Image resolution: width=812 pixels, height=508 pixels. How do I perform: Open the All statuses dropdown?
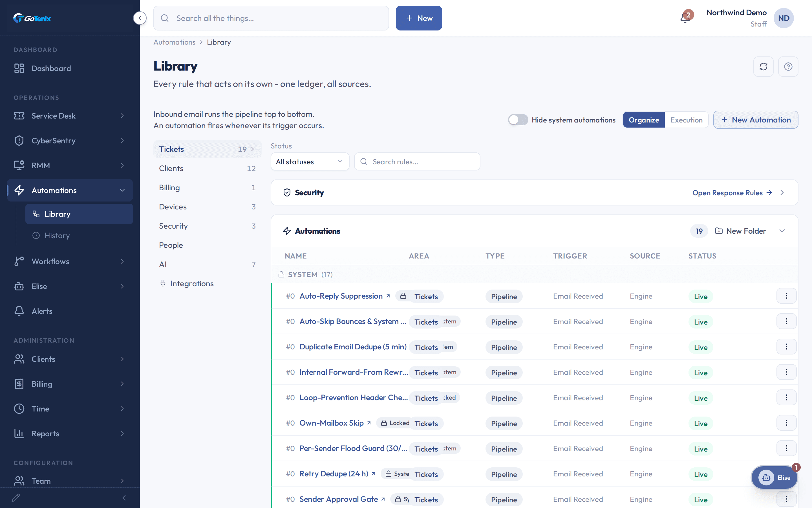(x=310, y=162)
